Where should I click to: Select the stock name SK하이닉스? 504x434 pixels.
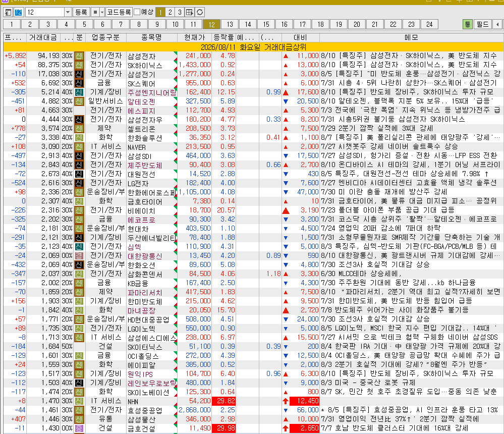click(145, 65)
